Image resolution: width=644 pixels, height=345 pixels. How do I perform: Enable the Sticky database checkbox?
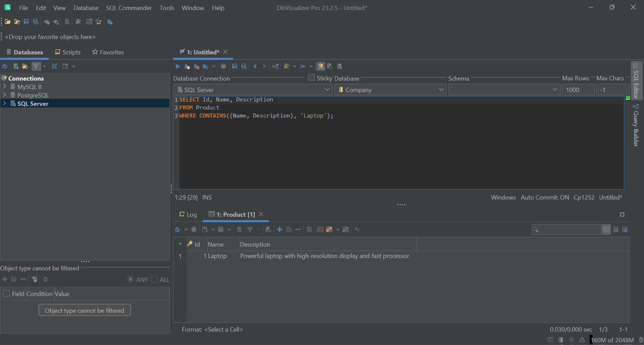pos(311,78)
